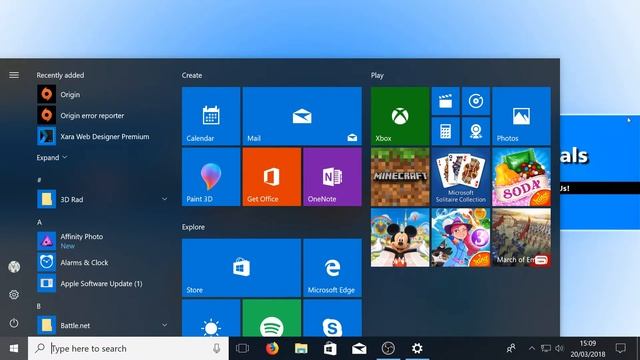This screenshot has width=640, height=360.
Task: Open March of Empires tile
Action: pyautogui.click(x=521, y=238)
